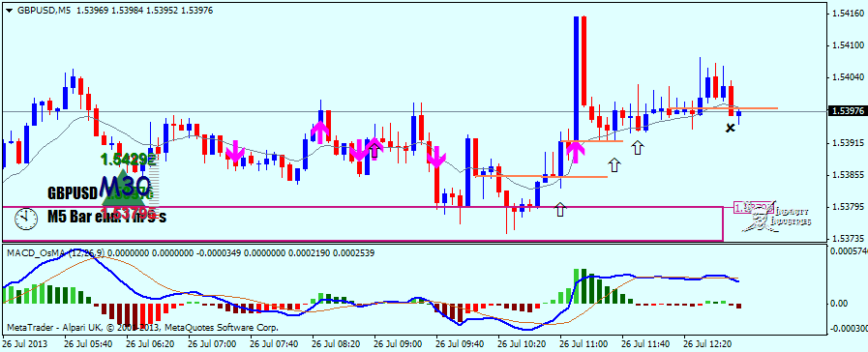
Task: Click the 1.53735 price axis label
Action: pos(847,239)
